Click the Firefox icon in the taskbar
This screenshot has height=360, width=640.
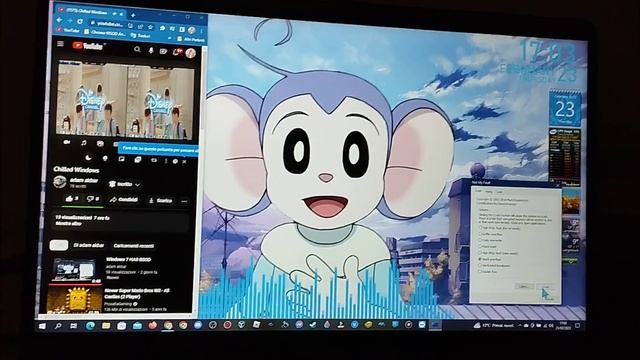point(153,325)
